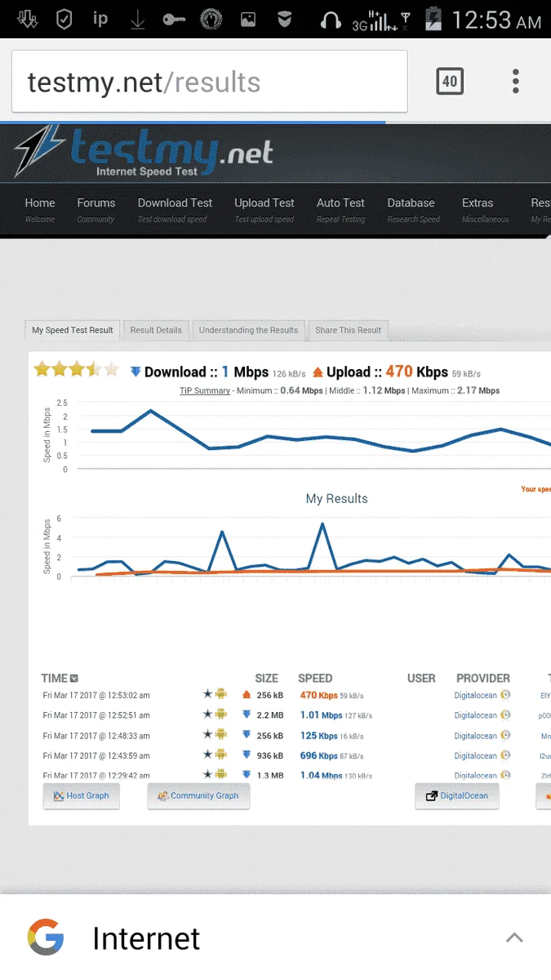Click the 125 Kbps speed value
This screenshot has width=551, height=980.
point(319,736)
